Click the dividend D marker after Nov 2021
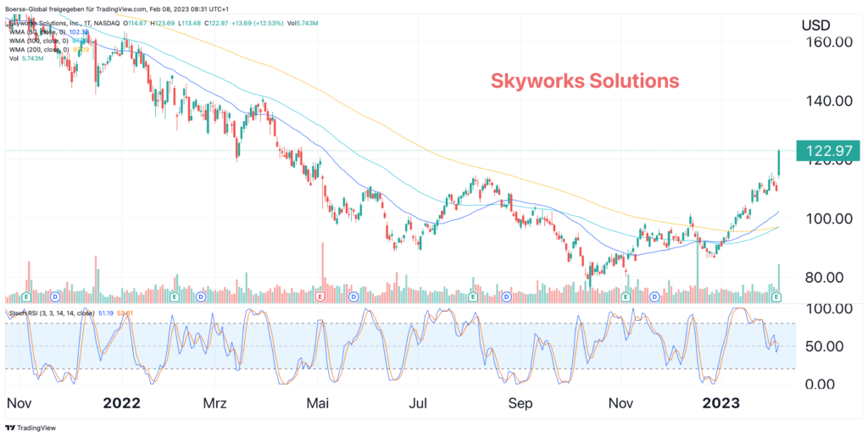This screenshot has width=868, height=437. (55, 297)
